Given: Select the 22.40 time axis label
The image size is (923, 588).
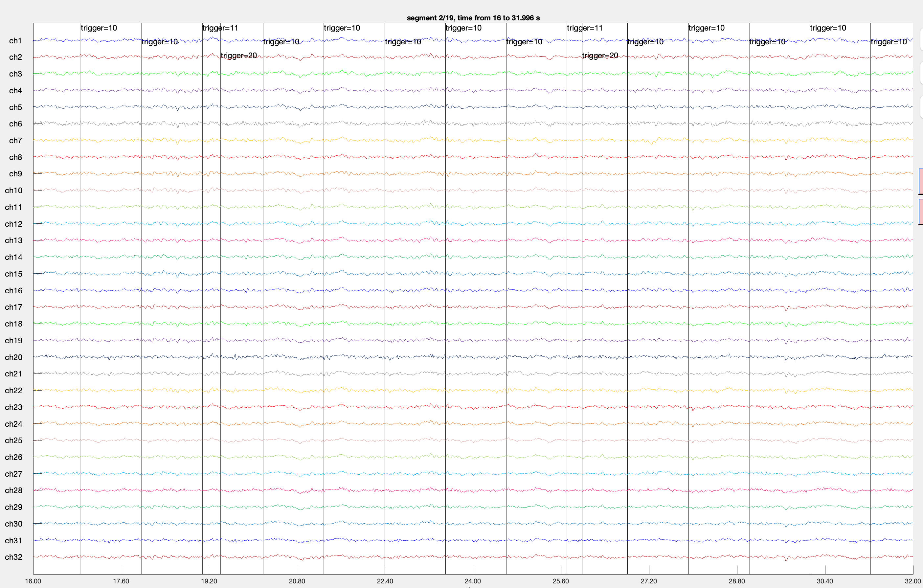Looking at the screenshot, I should point(385,581).
